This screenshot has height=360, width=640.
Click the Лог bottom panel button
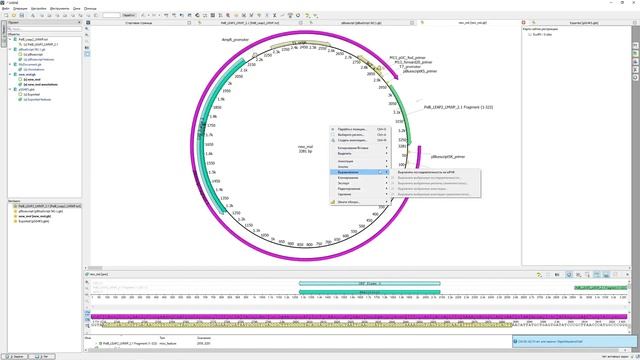pyautogui.click(x=42, y=357)
